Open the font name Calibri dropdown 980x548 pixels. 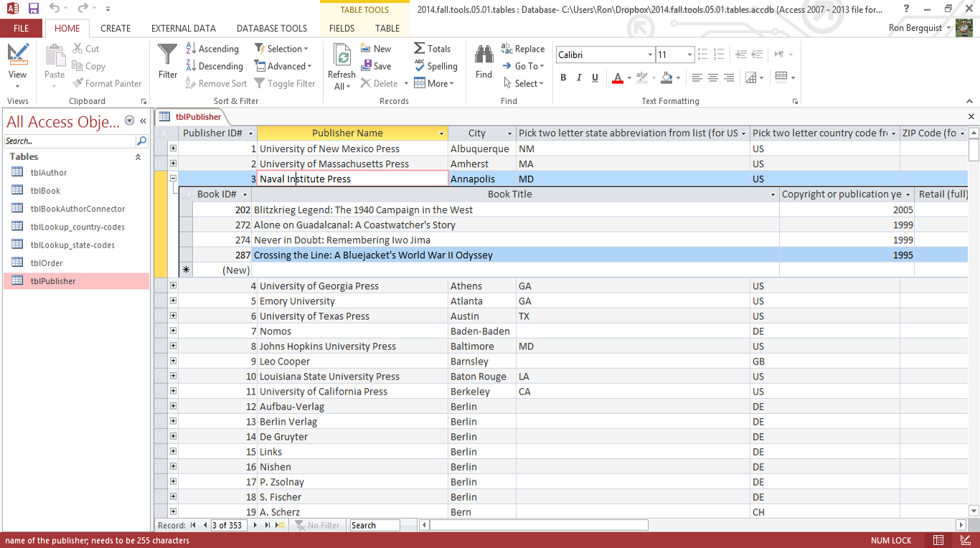coord(650,55)
